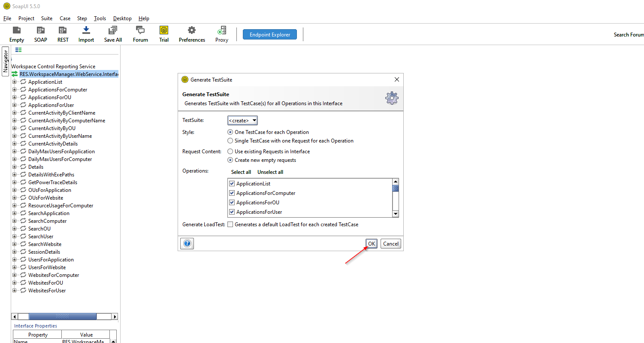This screenshot has width=644, height=343.
Task: Expand the ApplicationList tree node
Action: point(14,82)
